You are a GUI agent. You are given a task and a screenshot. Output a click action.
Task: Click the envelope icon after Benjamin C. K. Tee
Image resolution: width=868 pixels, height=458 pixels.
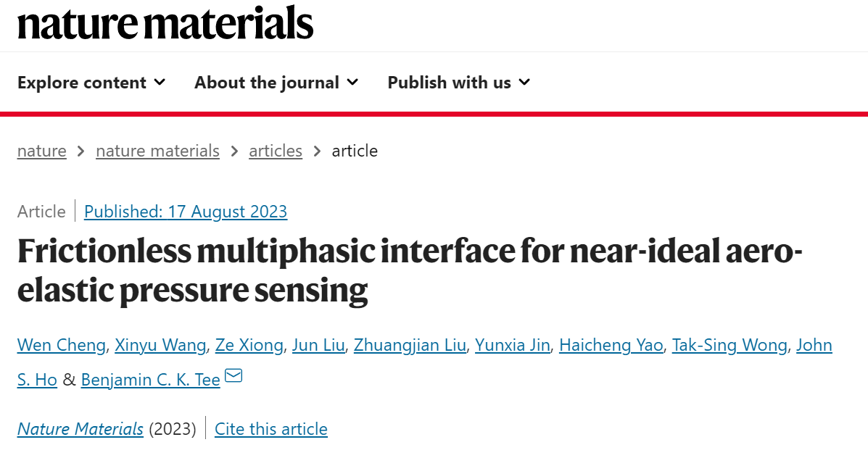233,375
